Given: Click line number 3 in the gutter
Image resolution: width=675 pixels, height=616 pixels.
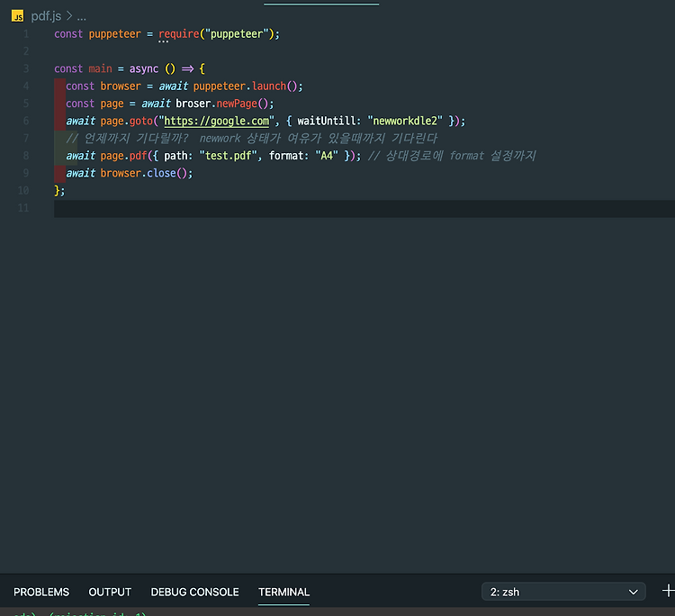Looking at the screenshot, I should pyautogui.click(x=26, y=69).
